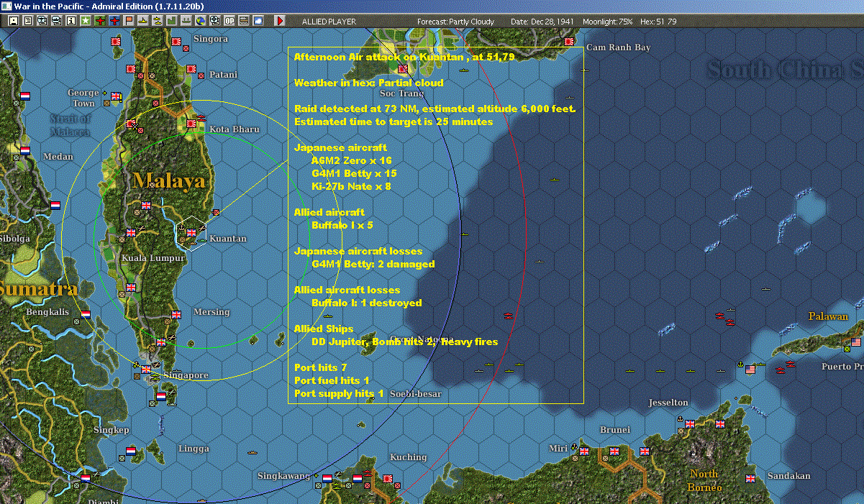Viewport: 864px width, 504px height.
Task: Click the North Borneo region label
Action: click(704, 480)
